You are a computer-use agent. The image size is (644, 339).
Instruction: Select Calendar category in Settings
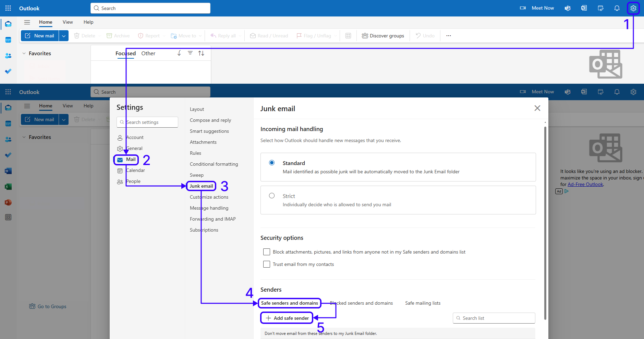coord(131,171)
